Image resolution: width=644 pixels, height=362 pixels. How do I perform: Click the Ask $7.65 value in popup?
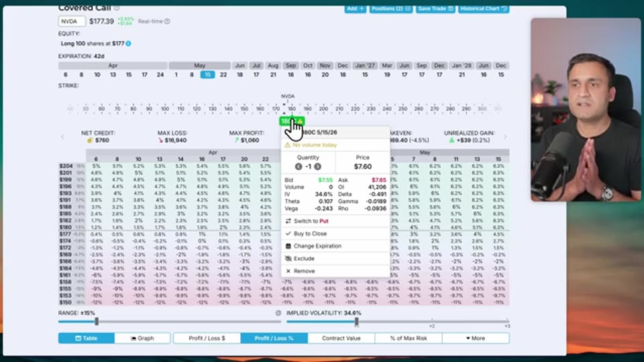[379, 180]
